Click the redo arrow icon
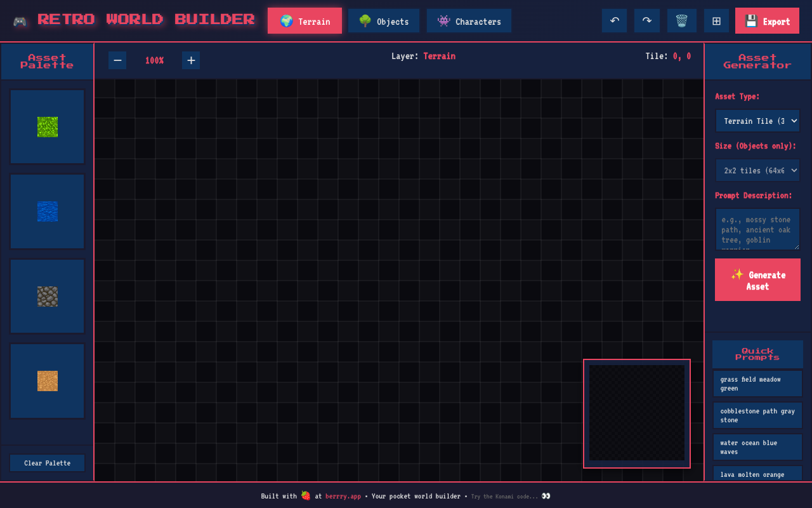Viewport: 812px width, 508px height. coord(646,21)
